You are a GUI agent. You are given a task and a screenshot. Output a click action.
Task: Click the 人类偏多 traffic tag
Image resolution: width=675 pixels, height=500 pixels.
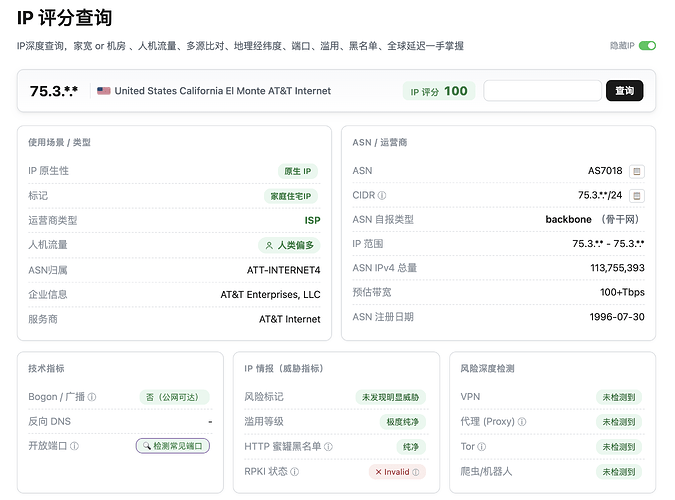(x=289, y=245)
